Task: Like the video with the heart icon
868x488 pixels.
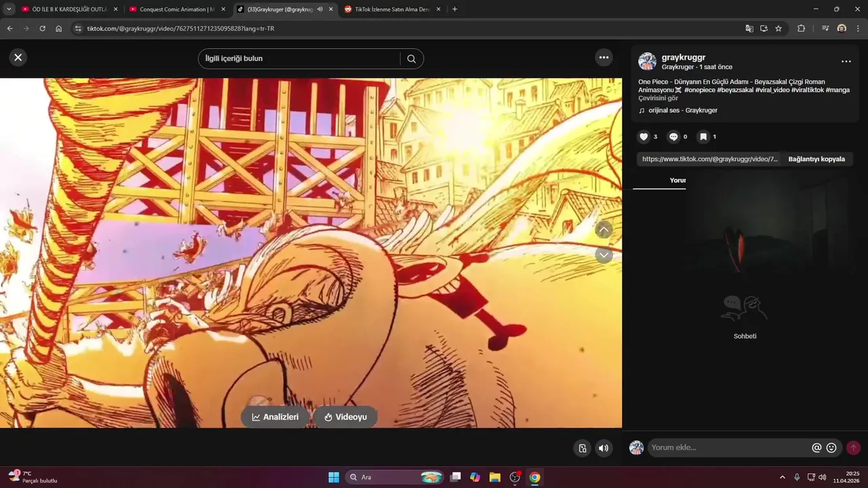Action: tap(644, 137)
